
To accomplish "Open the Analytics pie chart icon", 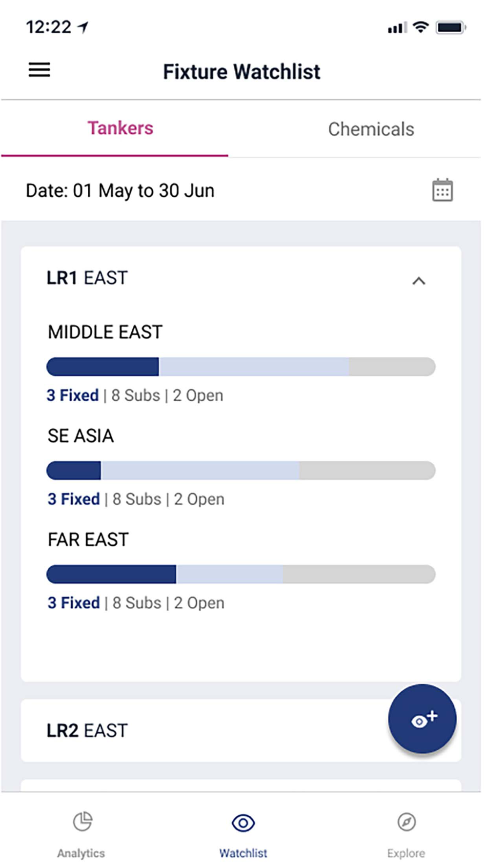I will click(x=82, y=822).
